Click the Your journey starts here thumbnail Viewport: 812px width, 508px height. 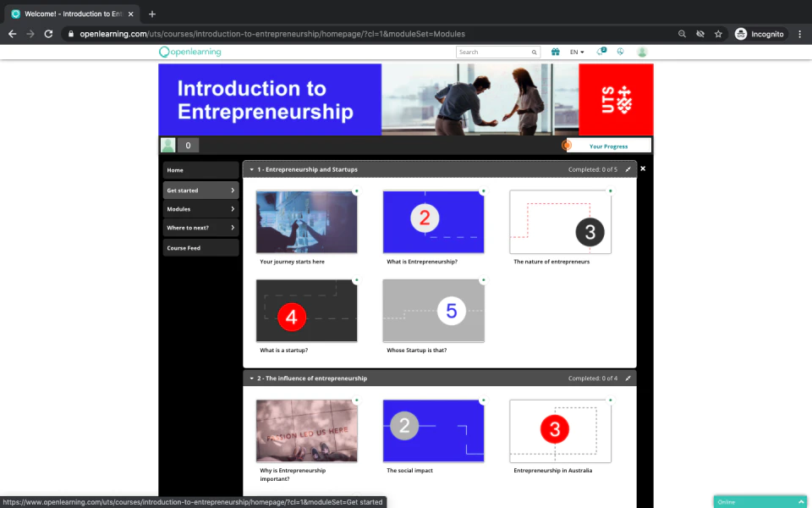coord(306,222)
